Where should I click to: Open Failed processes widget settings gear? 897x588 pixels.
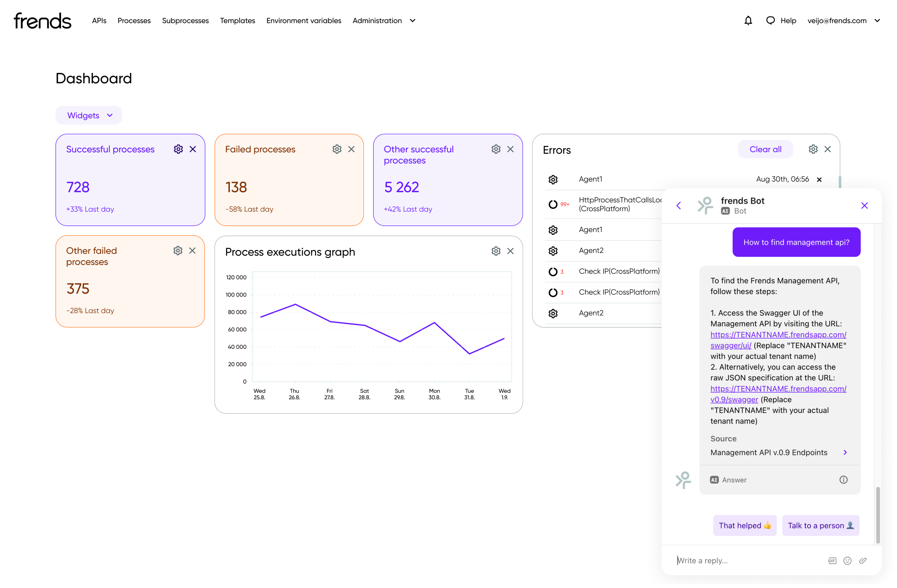pyautogui.click(x=337, y=149)
